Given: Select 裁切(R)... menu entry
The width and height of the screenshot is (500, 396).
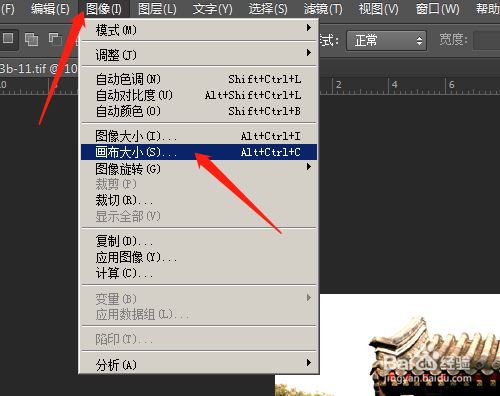Looking at the screenshot, I should pos(199,201).
